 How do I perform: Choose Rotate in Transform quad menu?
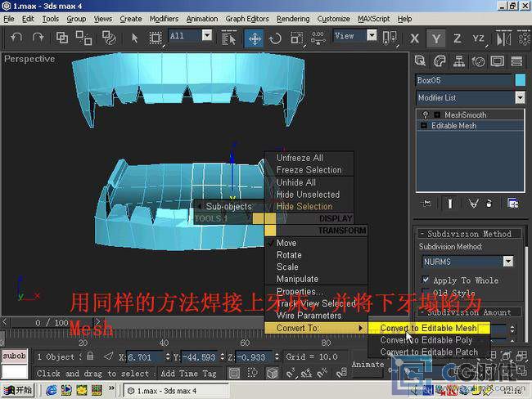(x=289, y=255)
